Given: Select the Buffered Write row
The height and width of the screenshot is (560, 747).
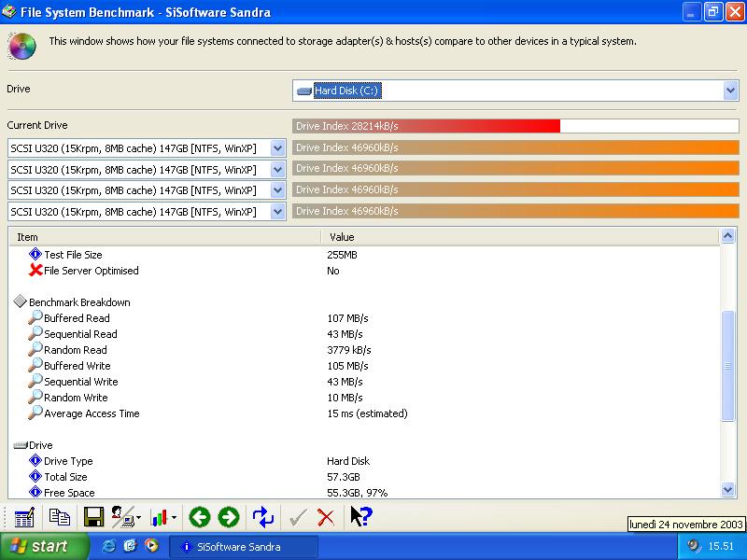Looking at the screenshot, I should (364, 366).
